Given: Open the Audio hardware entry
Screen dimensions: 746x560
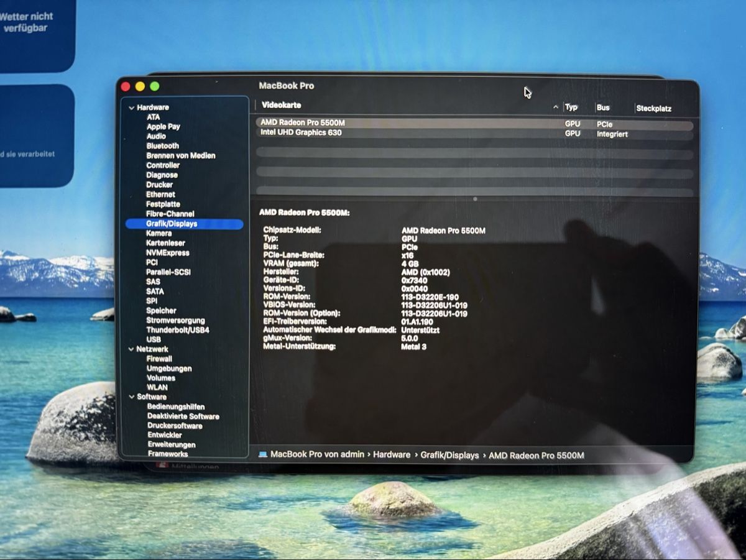Looking at the screenshot, I should tap(156, 136).
